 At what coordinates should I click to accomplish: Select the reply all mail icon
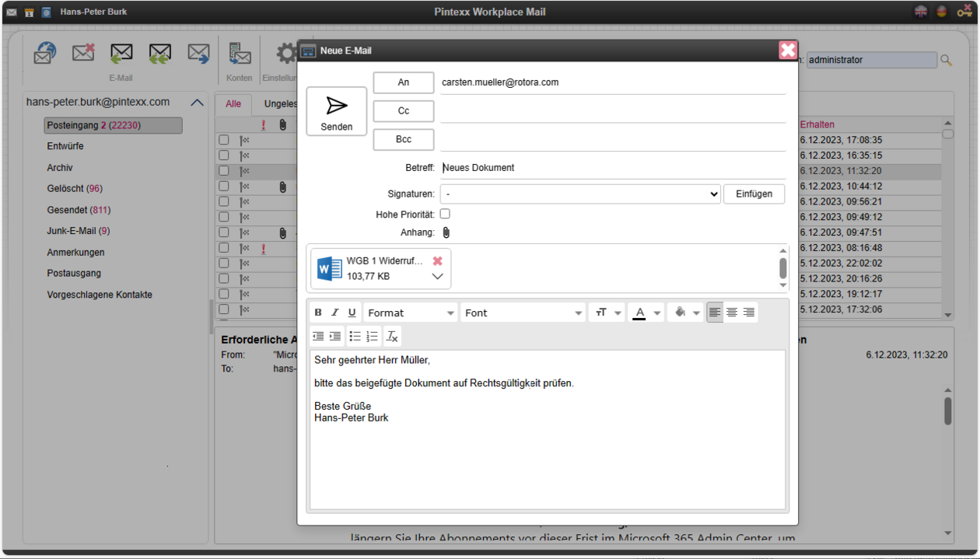[159, 52]
